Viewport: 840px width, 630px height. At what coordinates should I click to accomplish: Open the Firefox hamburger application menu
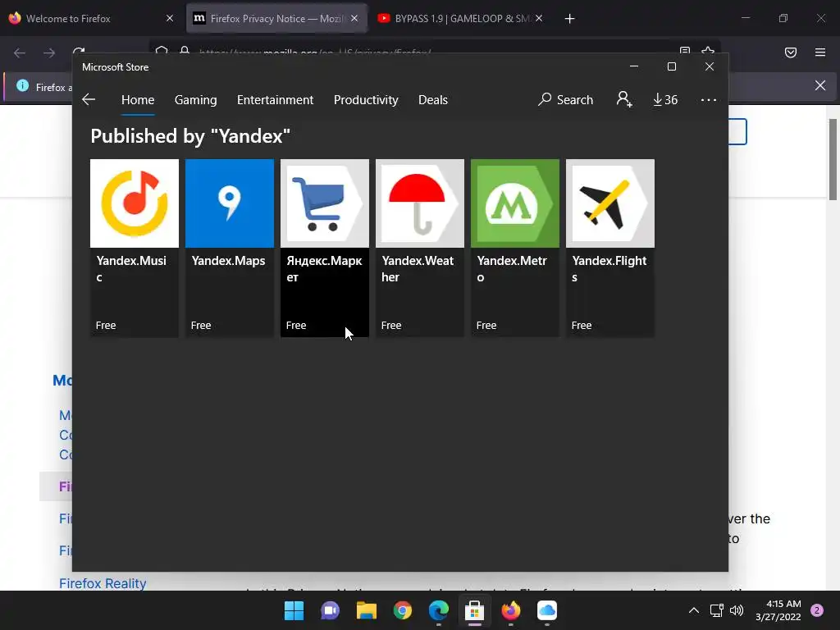tap(819, 52)
